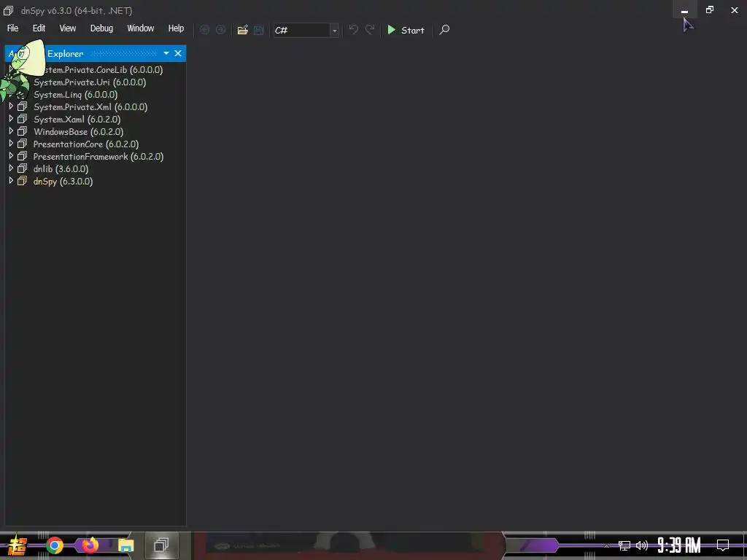Click the Save All toolbar icon
This screenshot has width=747, height=560.
click(259, 30)
